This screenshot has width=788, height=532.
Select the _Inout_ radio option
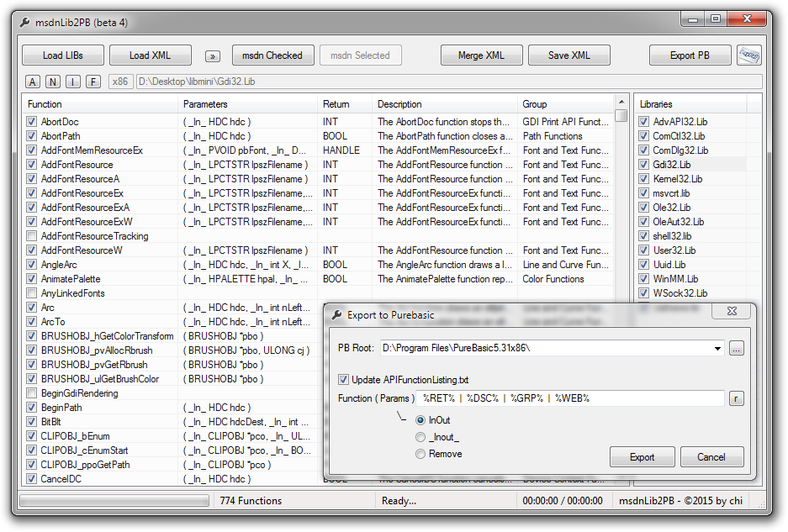[420, 438]
